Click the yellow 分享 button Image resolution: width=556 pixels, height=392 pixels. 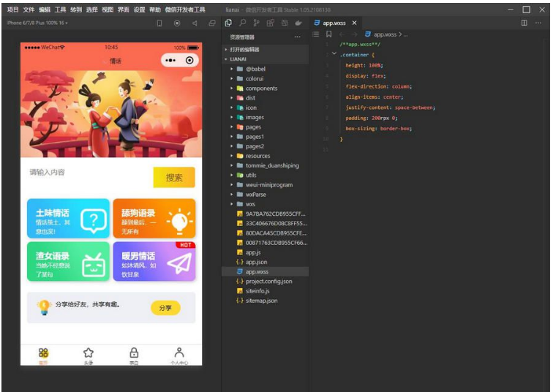coord(165,308)
